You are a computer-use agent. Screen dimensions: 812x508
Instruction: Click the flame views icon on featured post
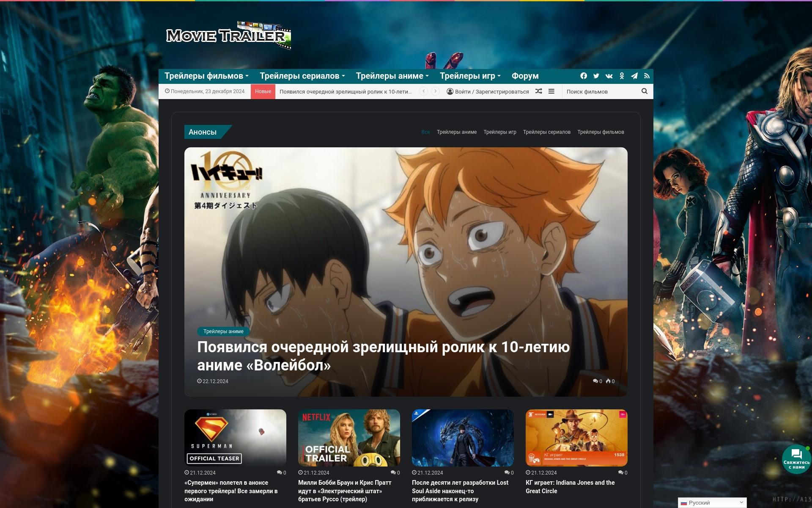[608, 381]
